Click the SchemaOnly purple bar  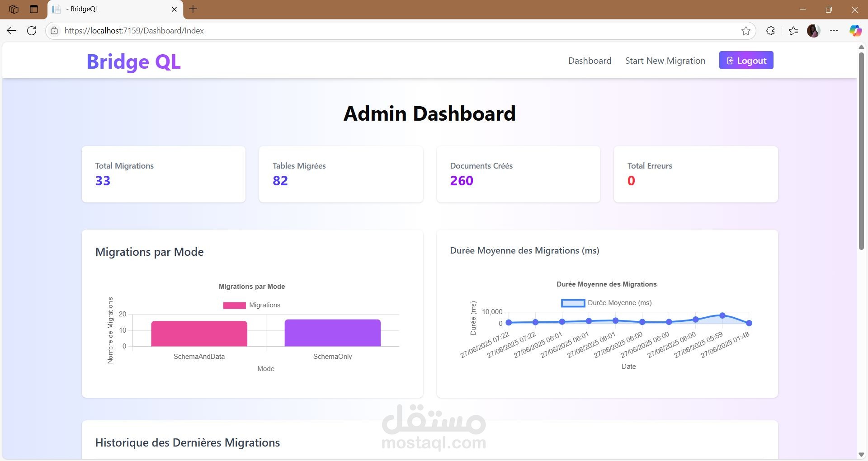point(332,333)
